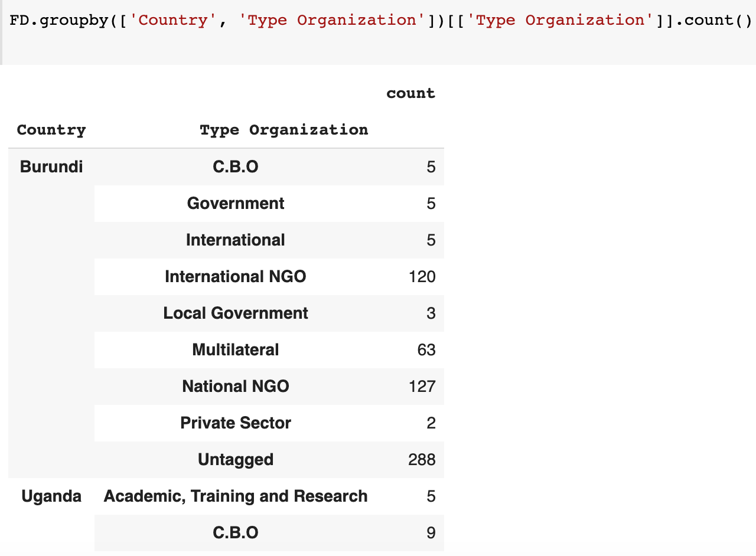Select the 'National NGO' row label

tap(235, 386)
